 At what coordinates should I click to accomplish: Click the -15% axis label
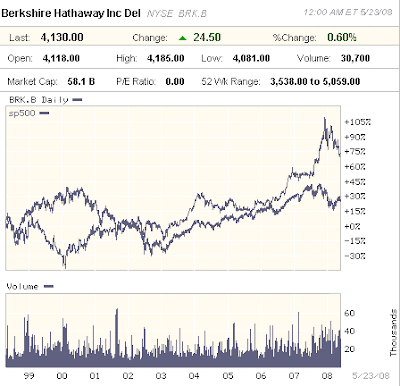tap(355, 241)
